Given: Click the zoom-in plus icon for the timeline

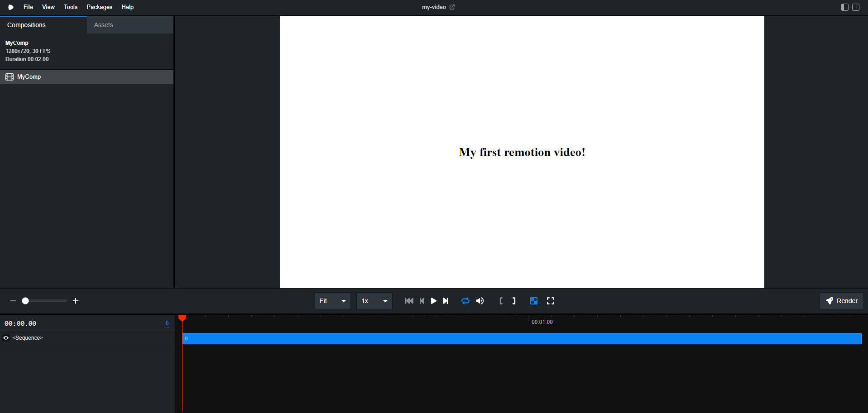Looking at the screenshot, I should (76, 301).
